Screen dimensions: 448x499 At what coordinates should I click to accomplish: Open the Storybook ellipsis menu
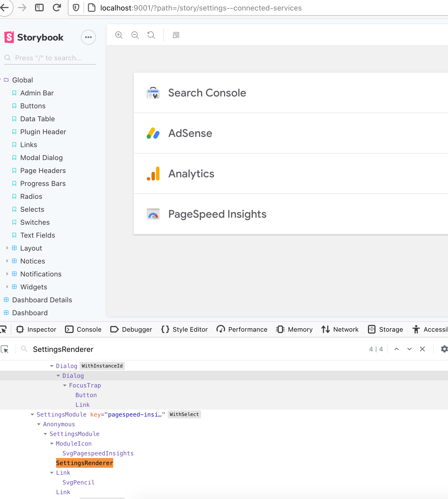coord(88,37)
